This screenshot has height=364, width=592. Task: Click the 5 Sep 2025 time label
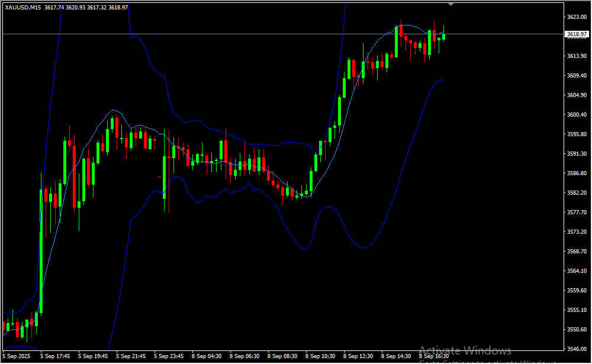pyautogui.click(x=17, y=356)
